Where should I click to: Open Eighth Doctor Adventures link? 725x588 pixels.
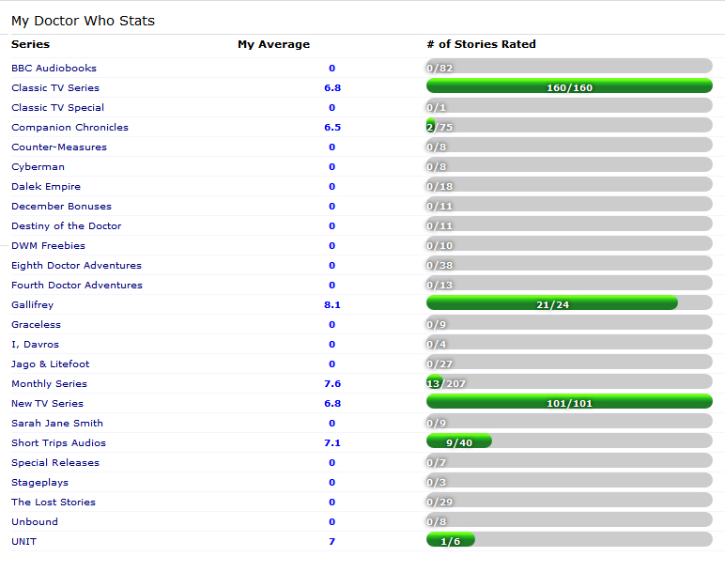tap(76, 266)
